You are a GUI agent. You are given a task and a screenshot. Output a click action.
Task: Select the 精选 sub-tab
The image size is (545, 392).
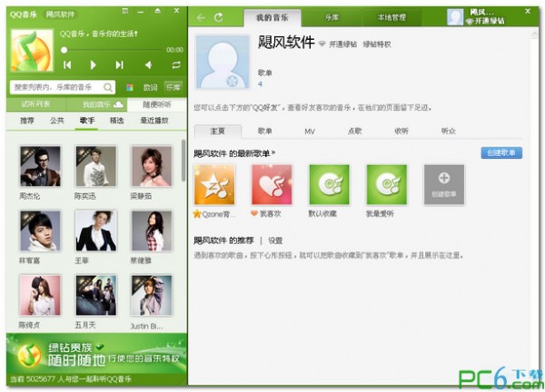(117, 121)
